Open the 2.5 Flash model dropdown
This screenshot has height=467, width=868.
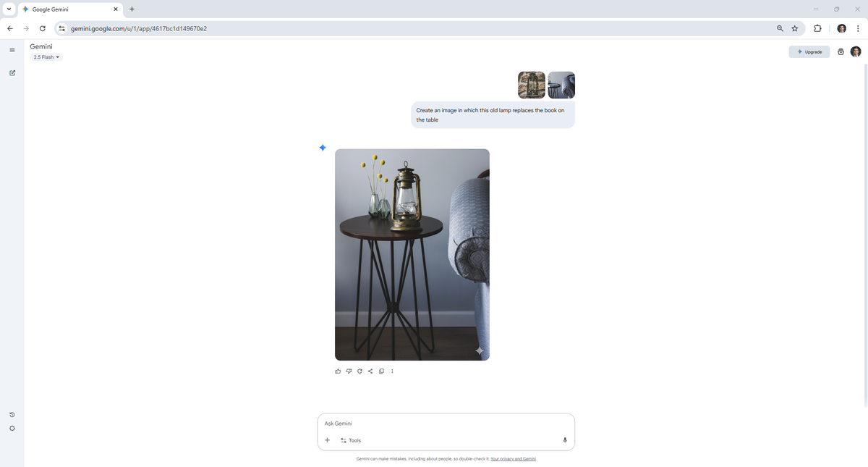(x=47, y=57)
